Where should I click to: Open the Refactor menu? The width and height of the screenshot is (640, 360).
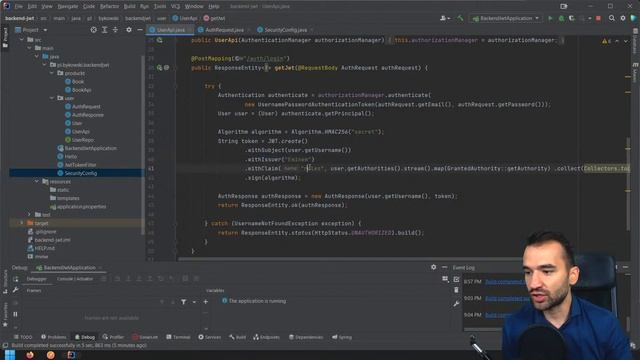(x=109, y=7)
